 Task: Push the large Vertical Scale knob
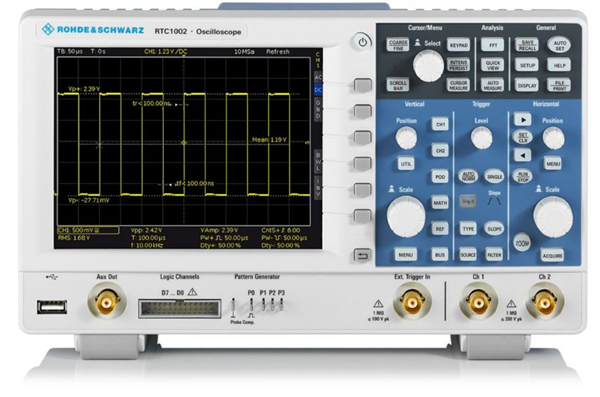point(406,217)
